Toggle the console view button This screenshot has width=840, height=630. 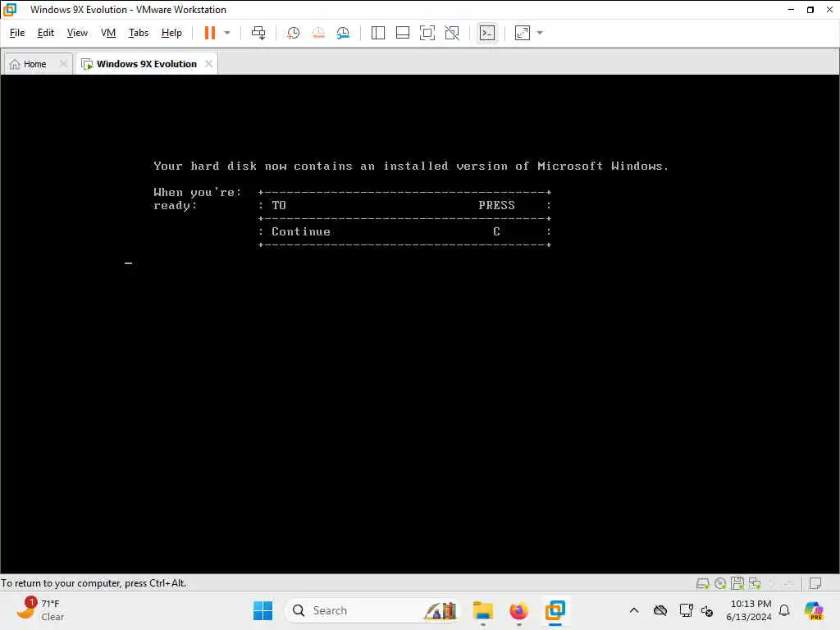(x=487, y=33)
